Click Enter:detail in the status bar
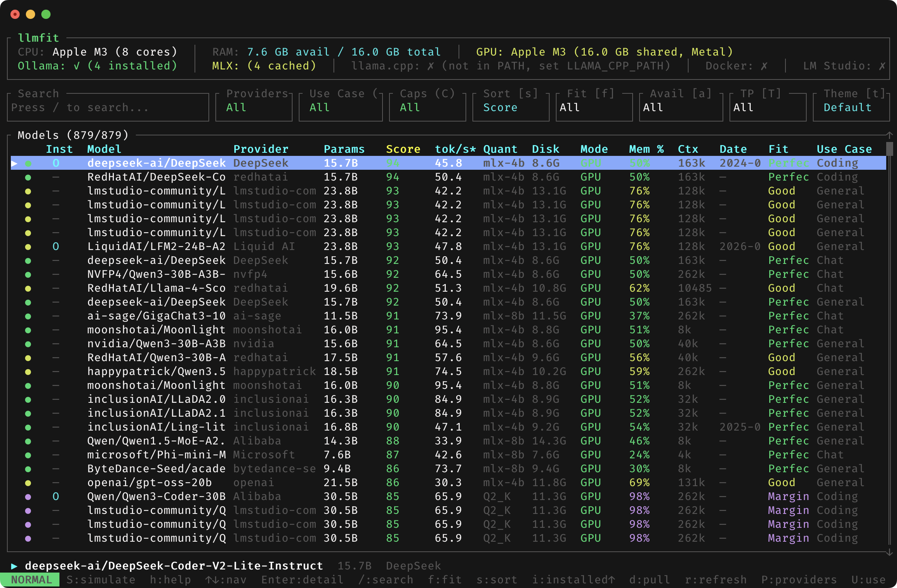This screenshot has height=588, width=897. (303, 580)
